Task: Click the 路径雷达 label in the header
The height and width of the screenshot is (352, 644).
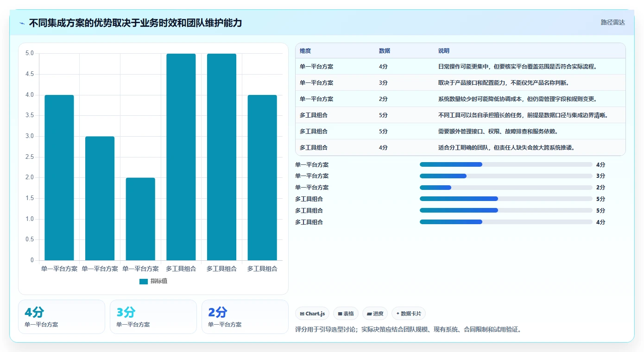Action: pyautogui.click(x=612, y=22)
